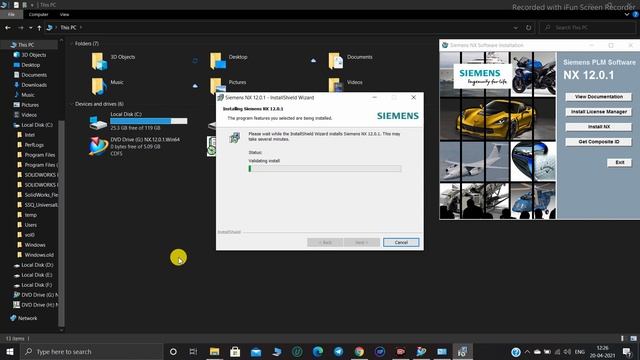640x360 pixels.
Task: Open Windows Start menu
Action: 9,351
